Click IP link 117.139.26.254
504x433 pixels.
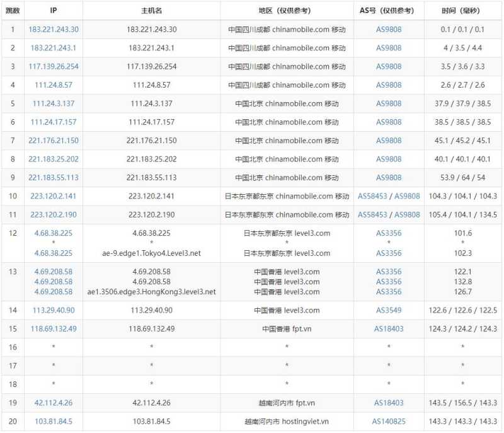coord(54,67)
